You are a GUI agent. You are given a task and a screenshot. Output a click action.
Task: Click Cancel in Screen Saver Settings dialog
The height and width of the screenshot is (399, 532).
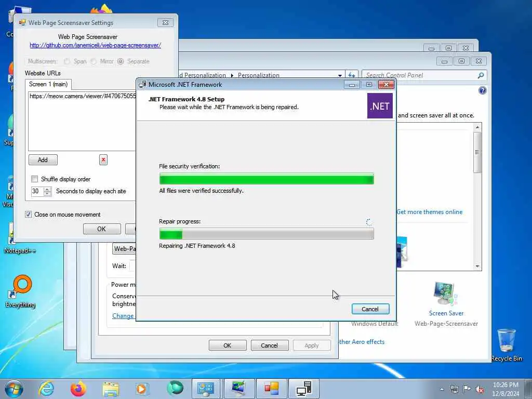tap(270, 345)
